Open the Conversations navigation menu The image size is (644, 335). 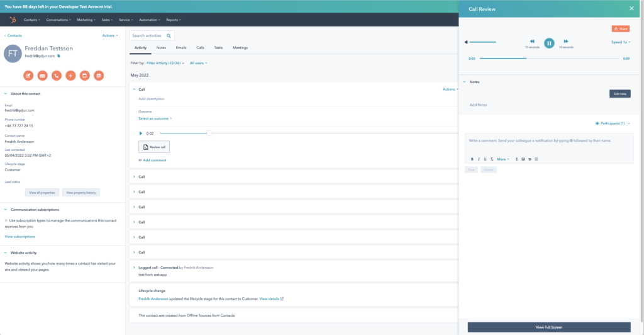(x=58, y=20)
